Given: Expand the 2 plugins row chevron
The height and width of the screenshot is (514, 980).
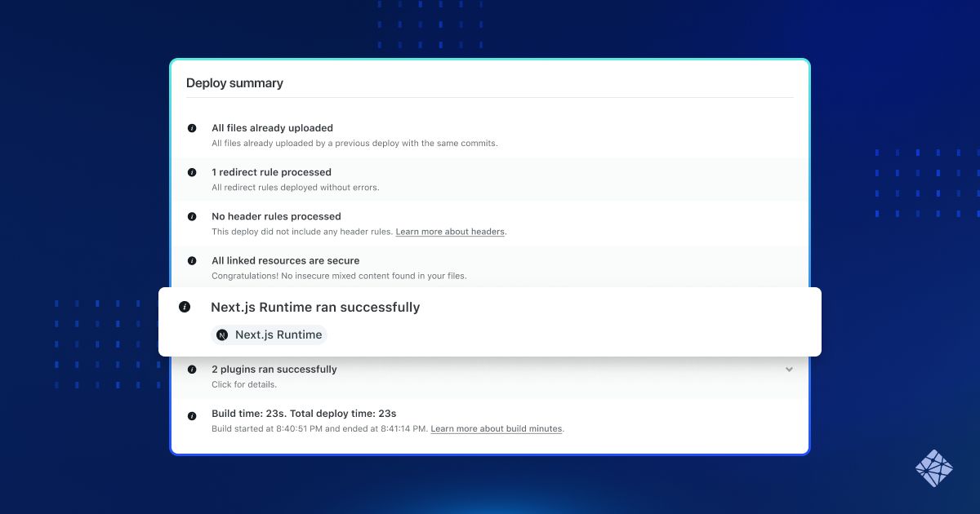Looking at the screenshot, I should click(x=789, y=370).
